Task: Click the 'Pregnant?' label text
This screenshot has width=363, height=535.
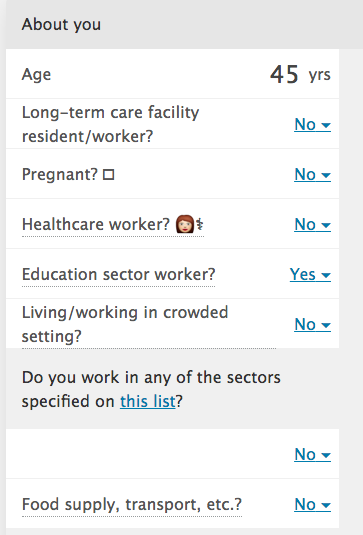Action: [x=60, y=175]
